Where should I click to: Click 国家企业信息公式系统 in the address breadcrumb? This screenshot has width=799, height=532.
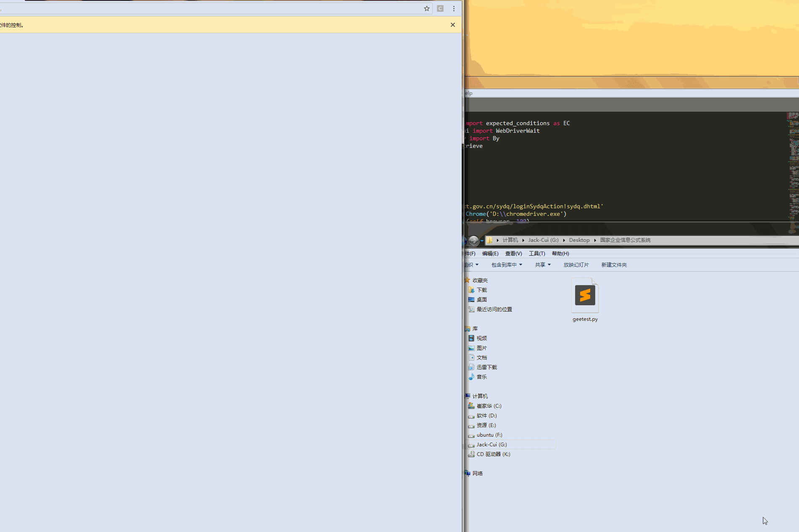[625, 240]
